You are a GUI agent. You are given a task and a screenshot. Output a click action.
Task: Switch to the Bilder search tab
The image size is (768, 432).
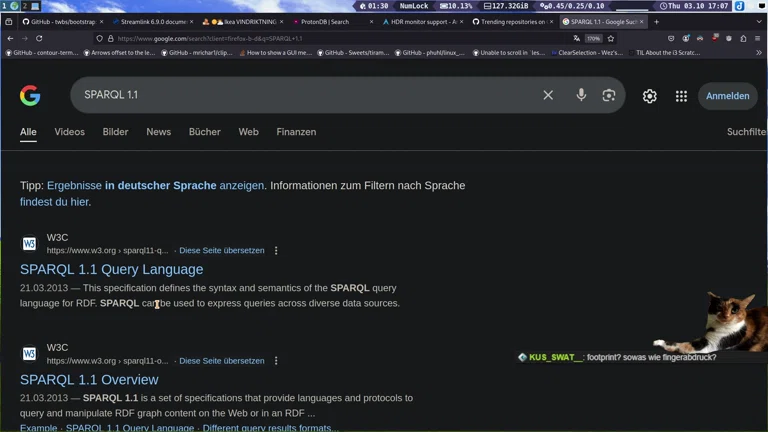click(x=115, y=132)
